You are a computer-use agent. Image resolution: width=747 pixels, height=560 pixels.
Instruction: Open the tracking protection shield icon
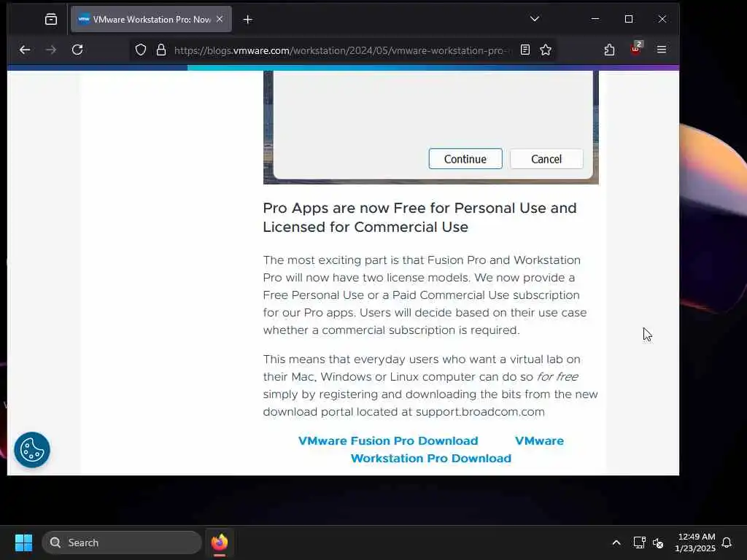coord(141,50)
